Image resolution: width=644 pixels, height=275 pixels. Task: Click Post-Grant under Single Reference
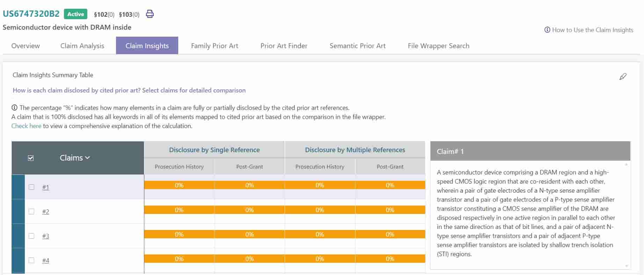pyautogui.click(x=249, y=166)
